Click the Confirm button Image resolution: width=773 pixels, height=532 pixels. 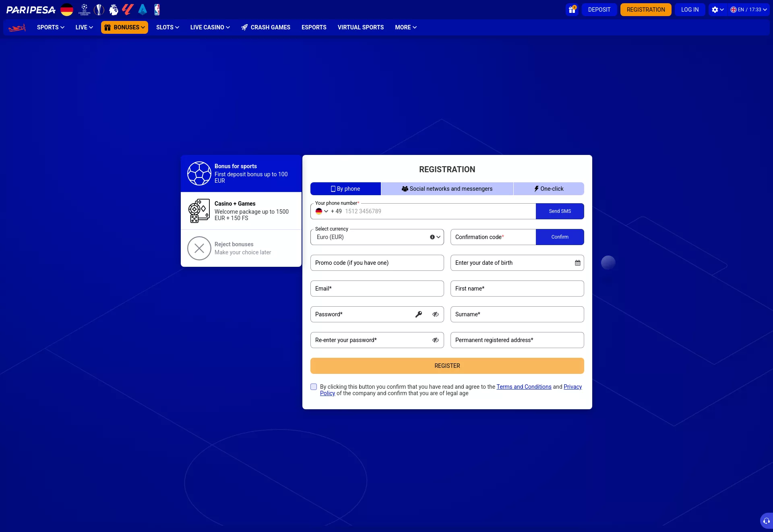coord(560,237)
